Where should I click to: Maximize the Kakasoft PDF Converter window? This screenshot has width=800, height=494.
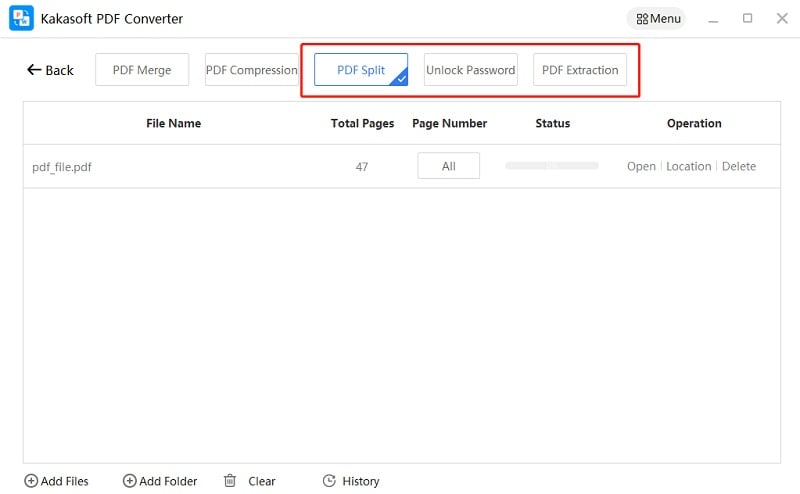pos(747,18)
